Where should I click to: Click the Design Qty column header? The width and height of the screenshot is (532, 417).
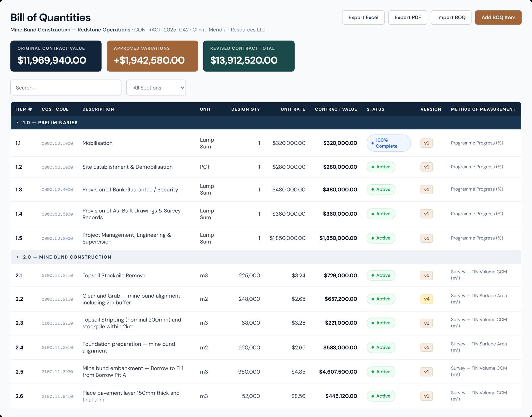tap(246, 109)
